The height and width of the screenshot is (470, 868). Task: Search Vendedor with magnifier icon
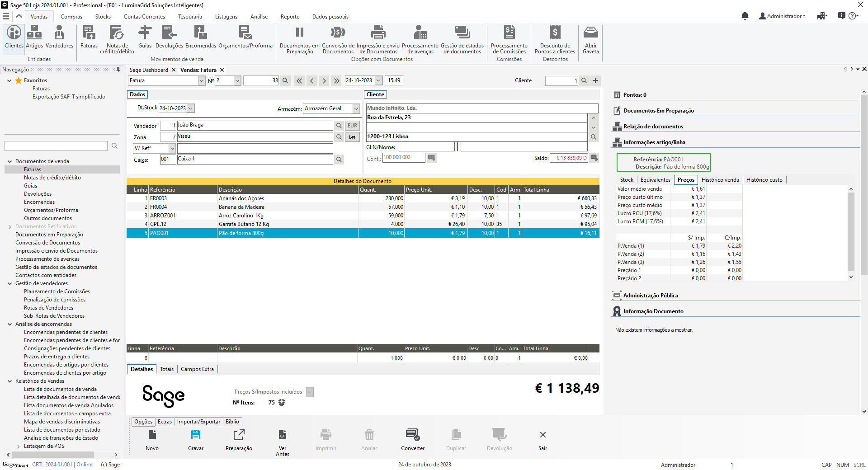[339, 126]
